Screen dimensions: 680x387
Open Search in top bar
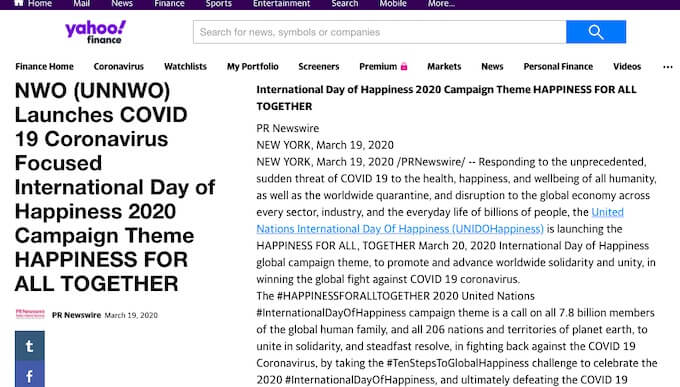coord(345,3)
